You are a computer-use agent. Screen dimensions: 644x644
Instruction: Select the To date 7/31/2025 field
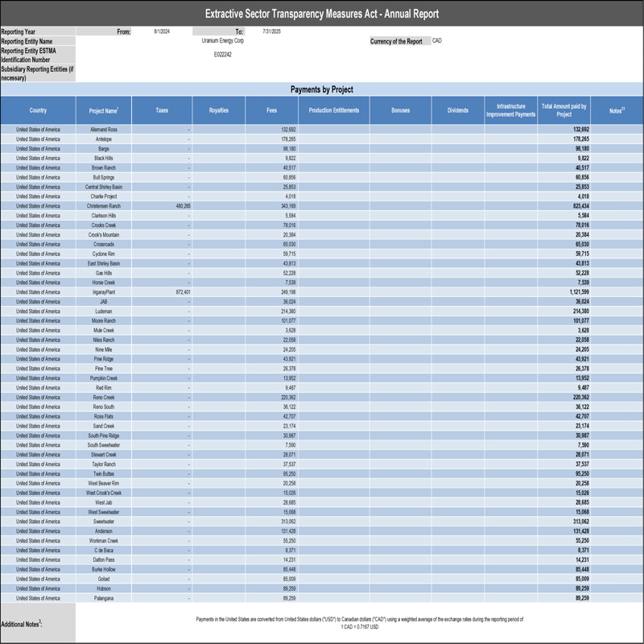pos(271,31)
